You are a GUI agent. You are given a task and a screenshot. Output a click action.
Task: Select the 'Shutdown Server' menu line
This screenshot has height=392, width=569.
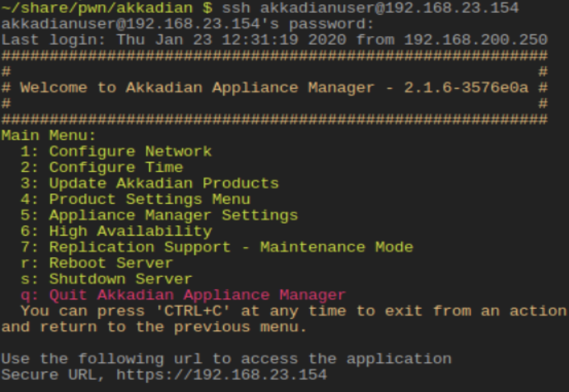point(121,279)
